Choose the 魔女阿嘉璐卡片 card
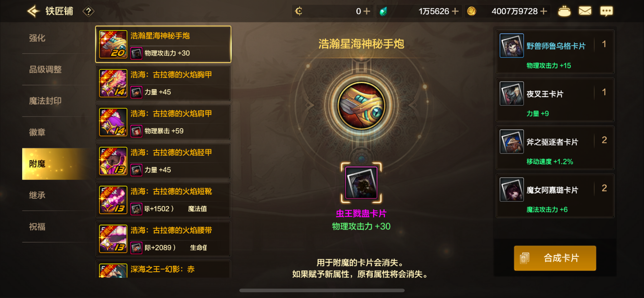The height and width of the screenshot is (298, 644). 555,196
